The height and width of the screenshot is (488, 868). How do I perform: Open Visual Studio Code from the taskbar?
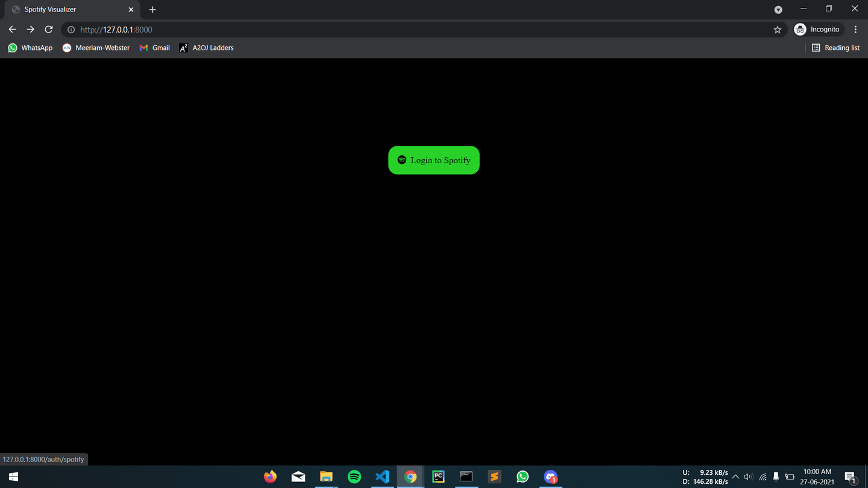[x=382, y=477]
